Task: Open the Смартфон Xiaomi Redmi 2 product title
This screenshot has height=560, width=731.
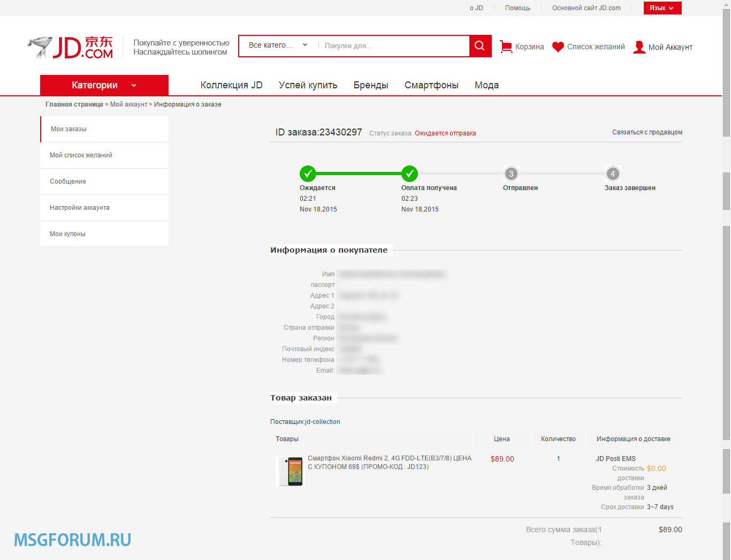Action: click(x=390, y=463)
